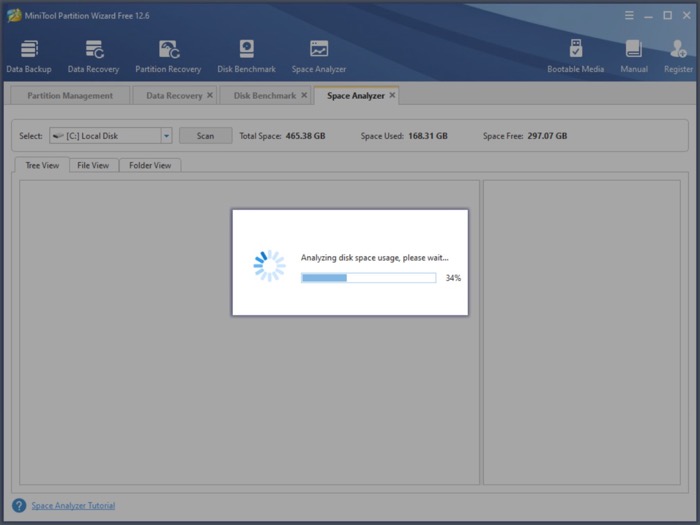Close the Data Recovery tab
This screenshot has height=525, width=700.
[210, 95]
